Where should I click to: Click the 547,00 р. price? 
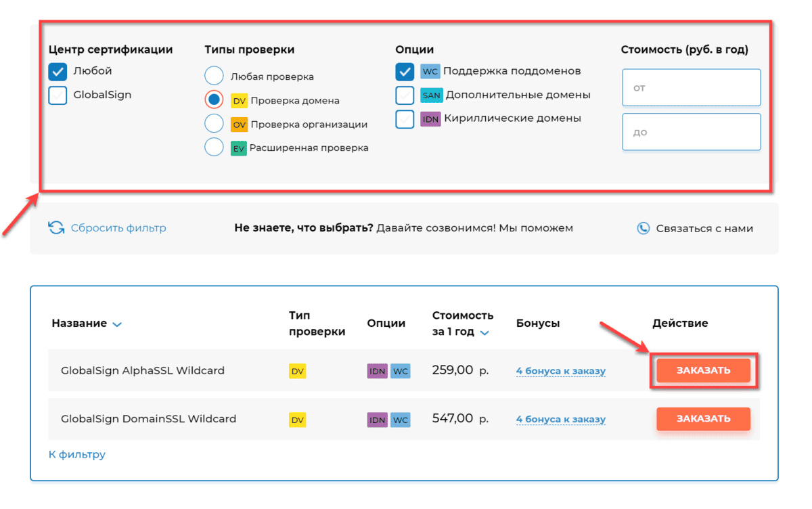[460, 418]
